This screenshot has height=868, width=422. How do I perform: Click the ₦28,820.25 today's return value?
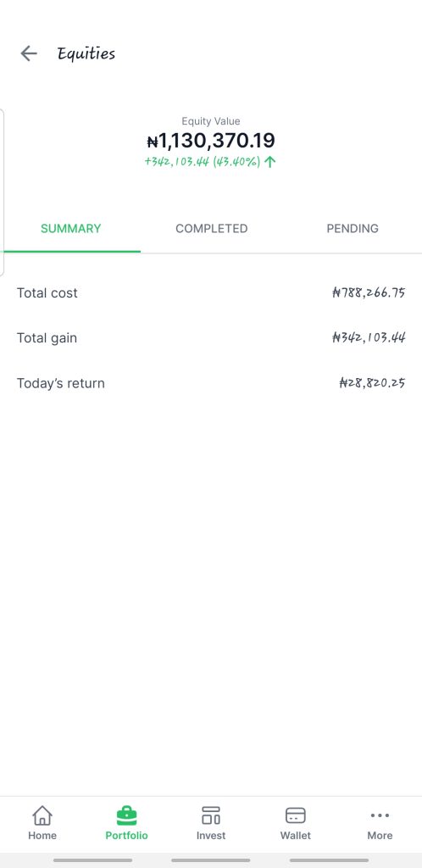tap(372, 383)
